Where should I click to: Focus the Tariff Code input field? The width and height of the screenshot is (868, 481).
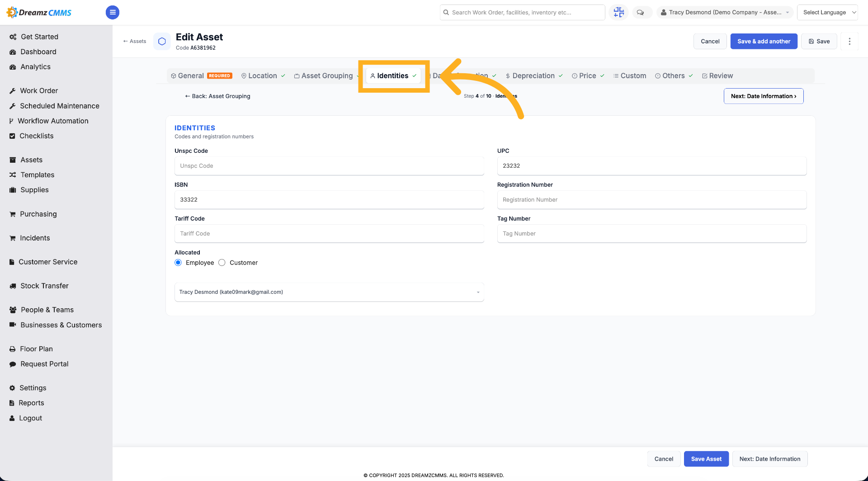pos(329,234)
